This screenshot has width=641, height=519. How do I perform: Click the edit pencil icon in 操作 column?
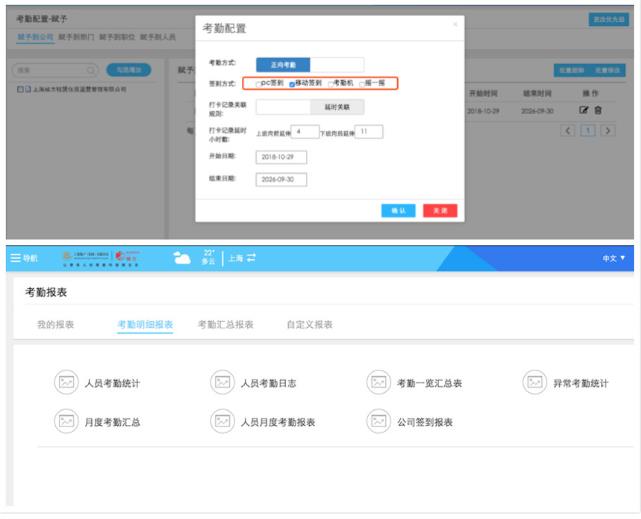click(x=583, y=110)
